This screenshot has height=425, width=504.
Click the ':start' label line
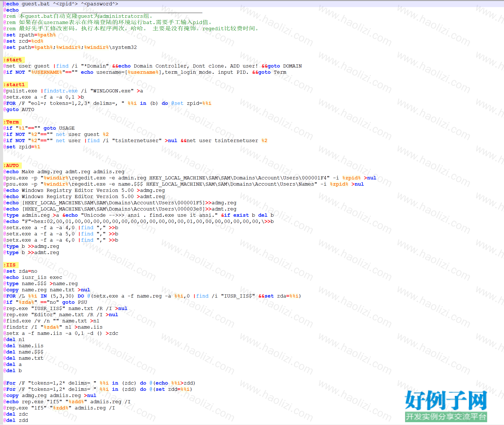[x=14, y=60]
